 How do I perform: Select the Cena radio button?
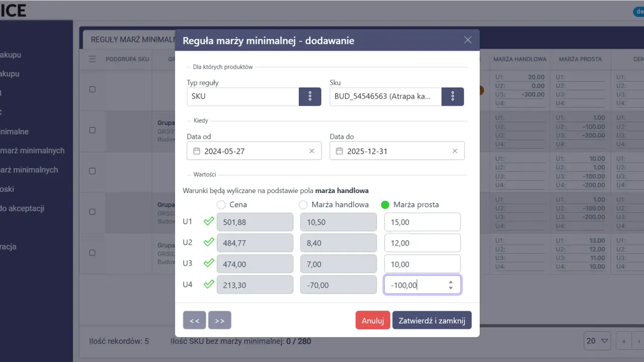point(221,205)
